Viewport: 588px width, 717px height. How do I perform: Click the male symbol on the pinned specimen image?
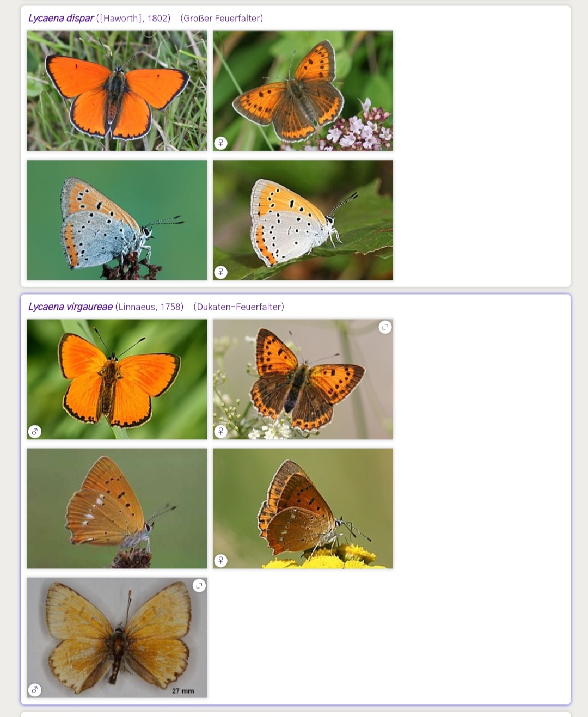(x=35, y=689)
